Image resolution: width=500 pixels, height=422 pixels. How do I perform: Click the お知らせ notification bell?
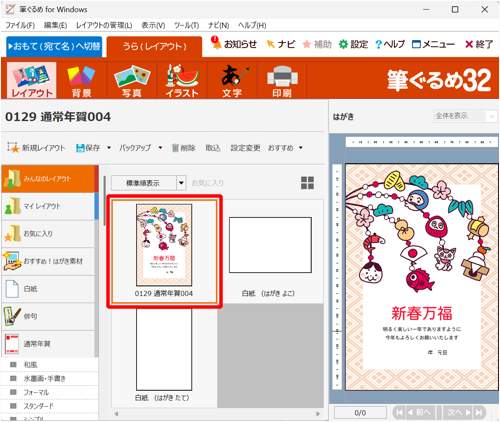(x=234, y=44)
